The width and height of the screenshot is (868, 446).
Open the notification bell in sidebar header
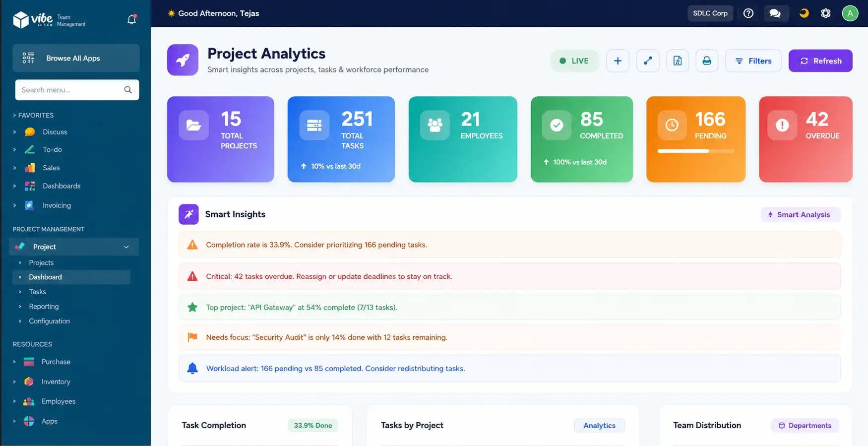(x=131, y=19)
